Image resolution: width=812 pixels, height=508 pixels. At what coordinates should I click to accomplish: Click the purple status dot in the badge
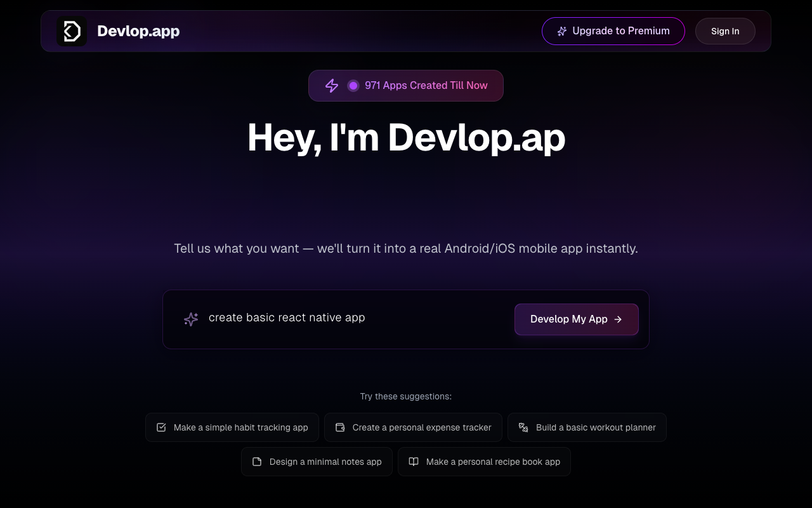[x=353, y=85]
